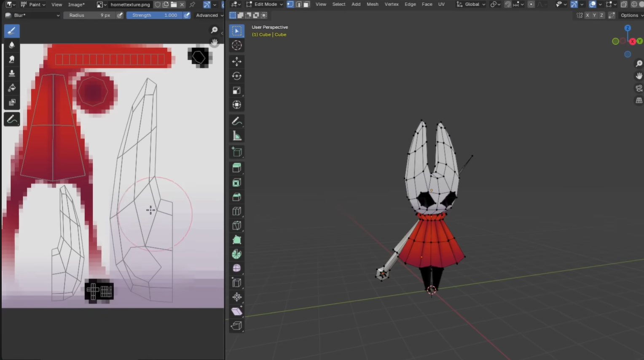Open the viewport Options panel
Image resolution: width=644 pixels, height=360 pixels.
[631, 15]
